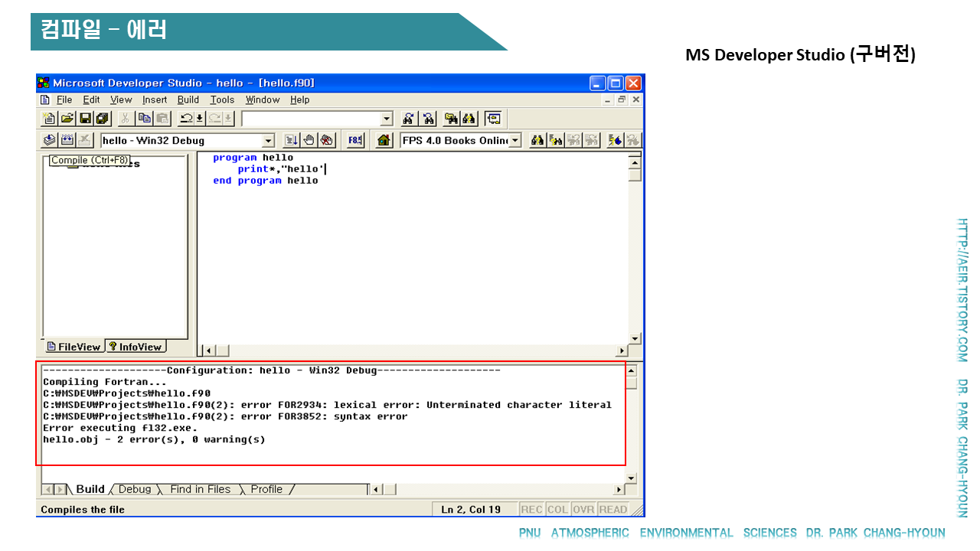Click the Insert Breakpoint hand icon

[309, 140]
